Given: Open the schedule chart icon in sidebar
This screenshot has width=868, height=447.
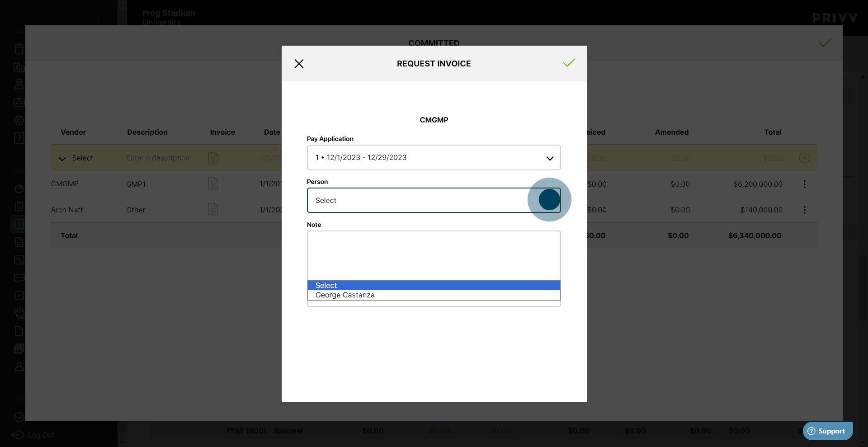Looking at the screenshot, I should pyautogui.click(x=19, y=260).
